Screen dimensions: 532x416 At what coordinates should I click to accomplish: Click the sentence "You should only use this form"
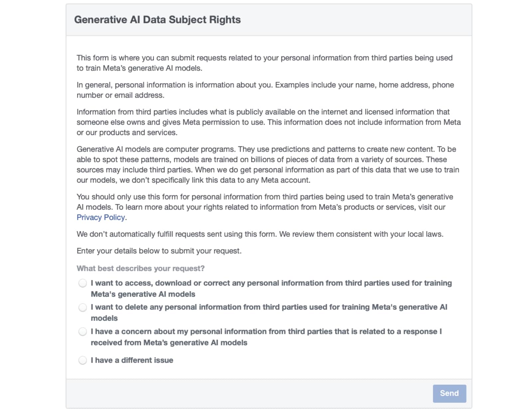point(264,202)
